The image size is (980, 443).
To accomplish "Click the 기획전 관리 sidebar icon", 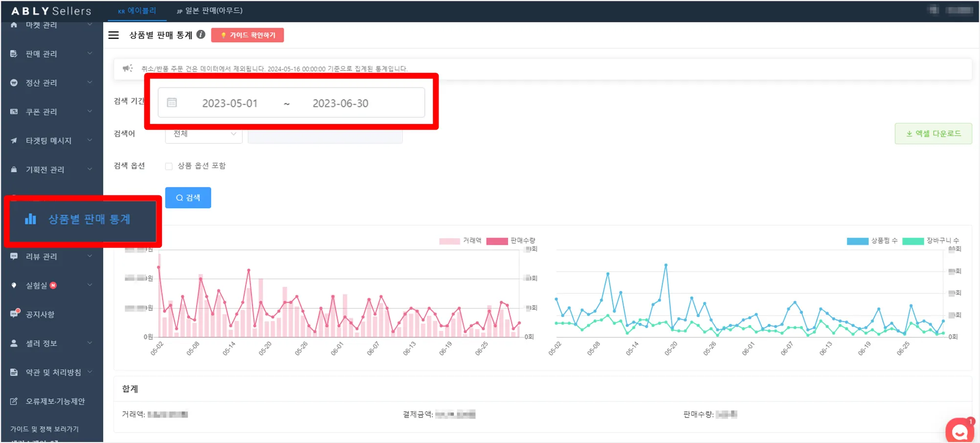I will pos(14,169).
